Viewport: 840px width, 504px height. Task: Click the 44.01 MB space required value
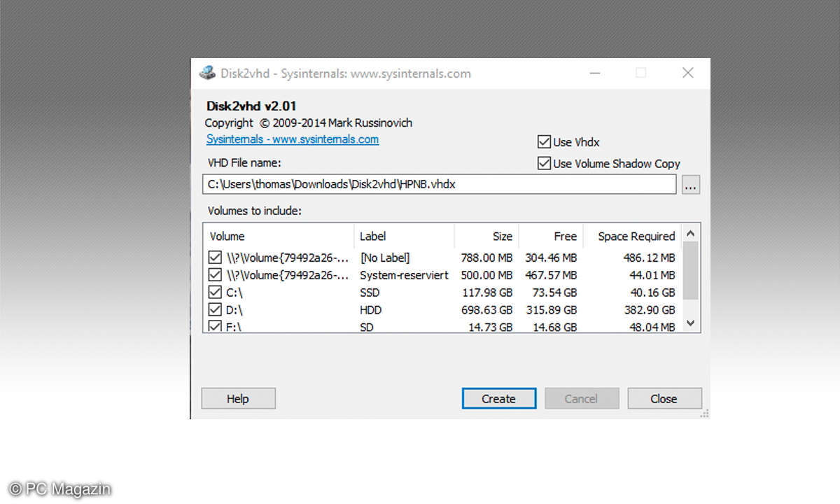click(652, 275)
